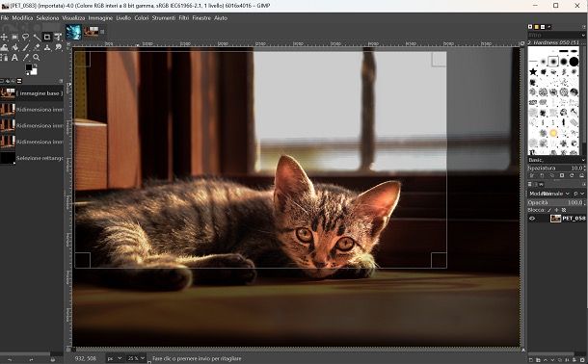Open the 25% zoom dropdown
This screenshot has width=588, height=364.
click(x=136, y=358)
